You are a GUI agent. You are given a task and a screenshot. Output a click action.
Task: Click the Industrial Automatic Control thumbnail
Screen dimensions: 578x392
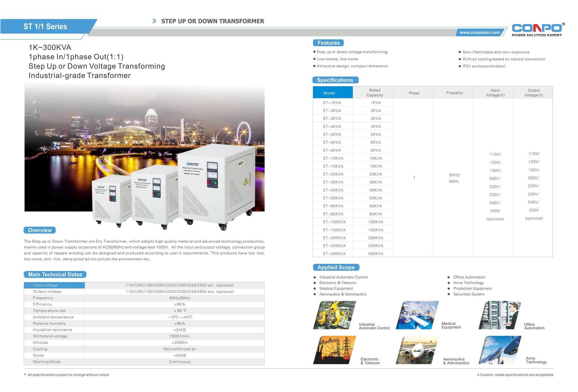334,315
